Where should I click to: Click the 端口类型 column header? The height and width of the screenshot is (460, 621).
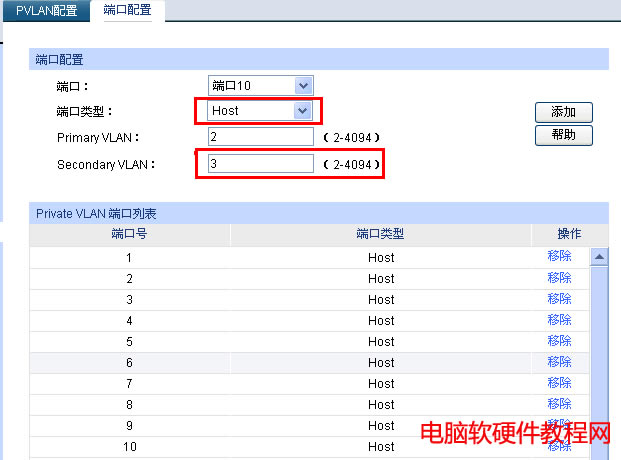tap(380, 234)
